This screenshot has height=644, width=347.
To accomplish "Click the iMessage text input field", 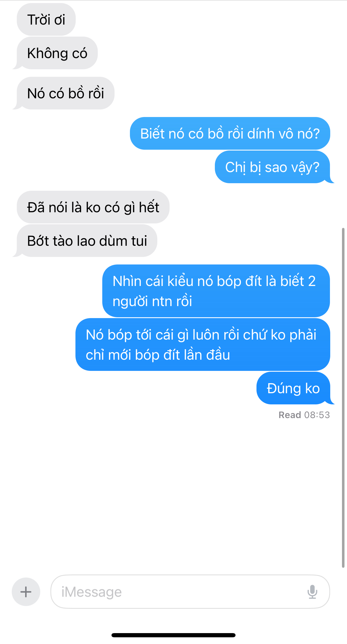I will (190, 591).
